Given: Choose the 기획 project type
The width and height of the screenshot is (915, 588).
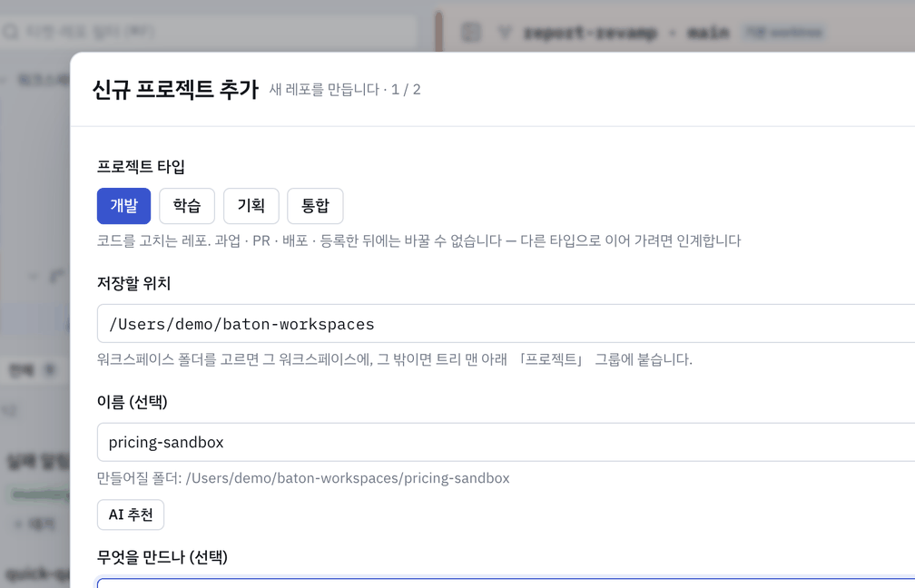Looking at the screenshot, I should (x=251, y=206).
